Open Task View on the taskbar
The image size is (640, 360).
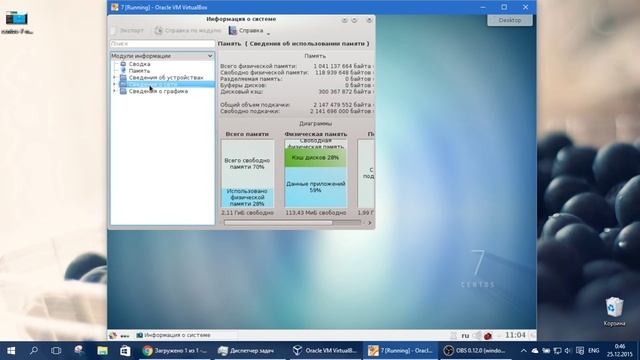click(x=56, y=351)
